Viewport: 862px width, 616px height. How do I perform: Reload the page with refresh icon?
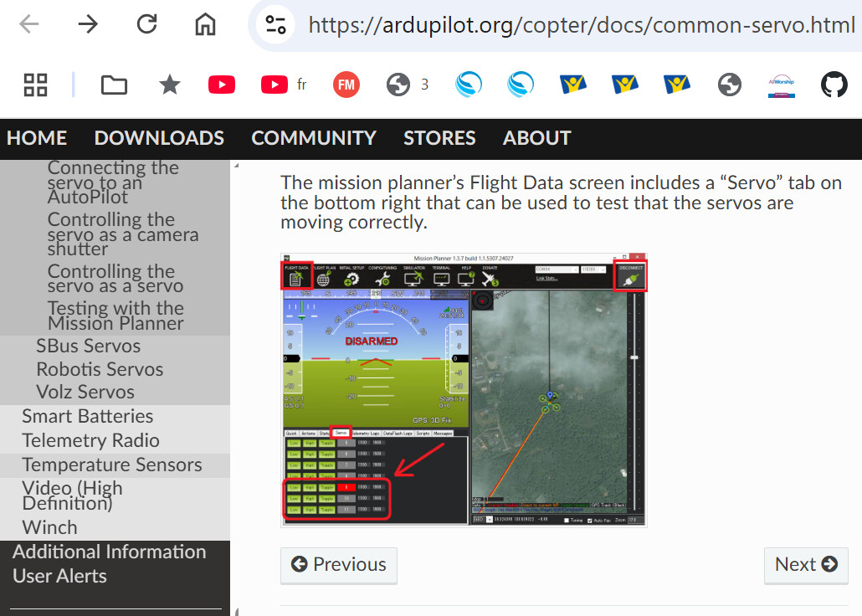[146, 24]
